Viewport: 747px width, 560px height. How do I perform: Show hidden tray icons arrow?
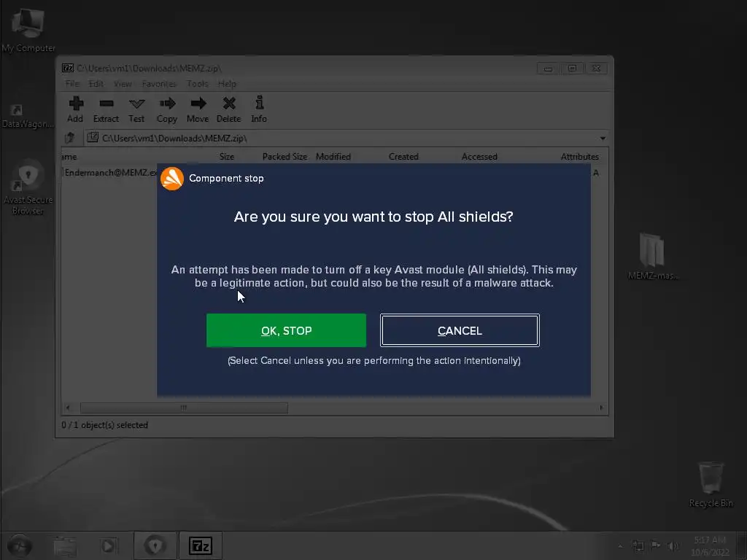click(620, 546)
